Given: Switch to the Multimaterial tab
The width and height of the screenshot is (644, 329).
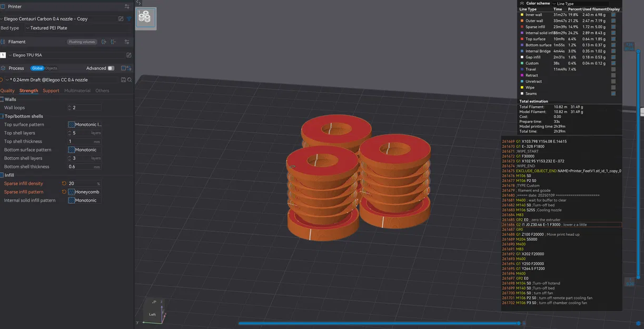Looking at the screenshot, I should (x=77, y=91).
